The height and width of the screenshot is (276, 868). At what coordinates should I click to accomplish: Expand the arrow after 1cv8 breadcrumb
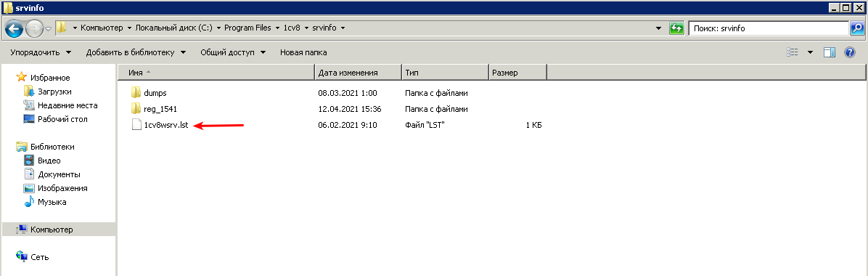(x=306, y=28)
